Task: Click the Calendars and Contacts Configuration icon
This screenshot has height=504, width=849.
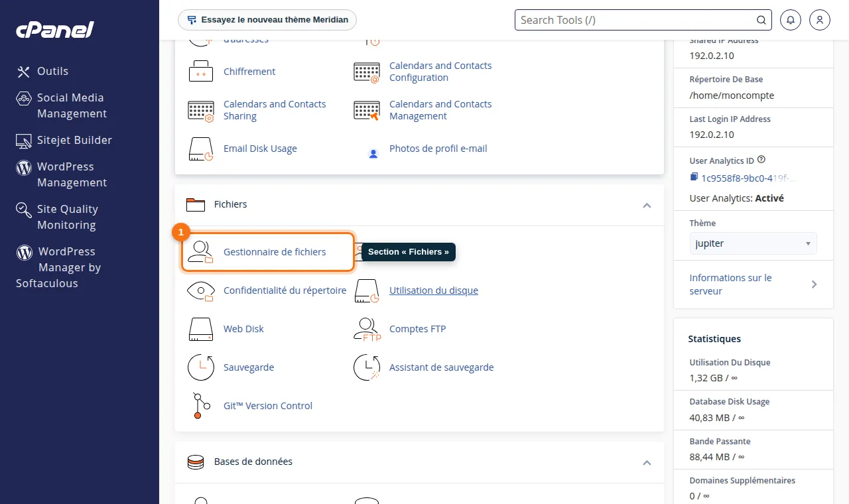Action: 367,72
